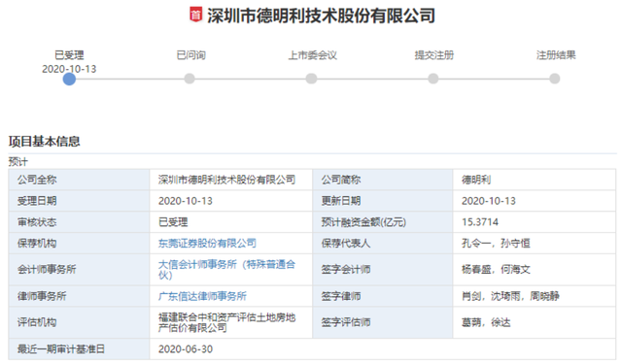This screenshot has height=364, width=622.
Task: Click the 15.3714 financing amount cell
Action: coord(535,222)
